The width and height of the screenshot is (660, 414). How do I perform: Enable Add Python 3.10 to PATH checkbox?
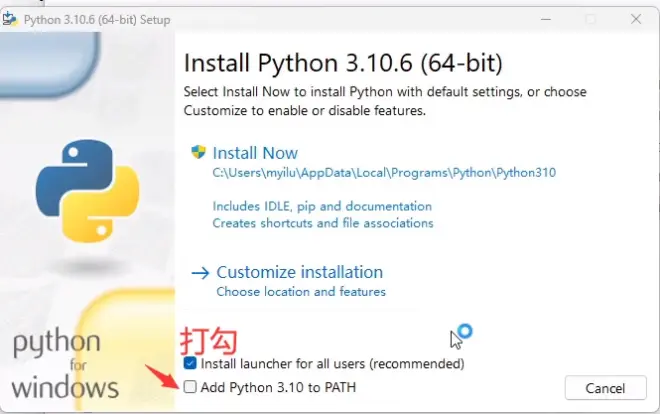point(190,387)
